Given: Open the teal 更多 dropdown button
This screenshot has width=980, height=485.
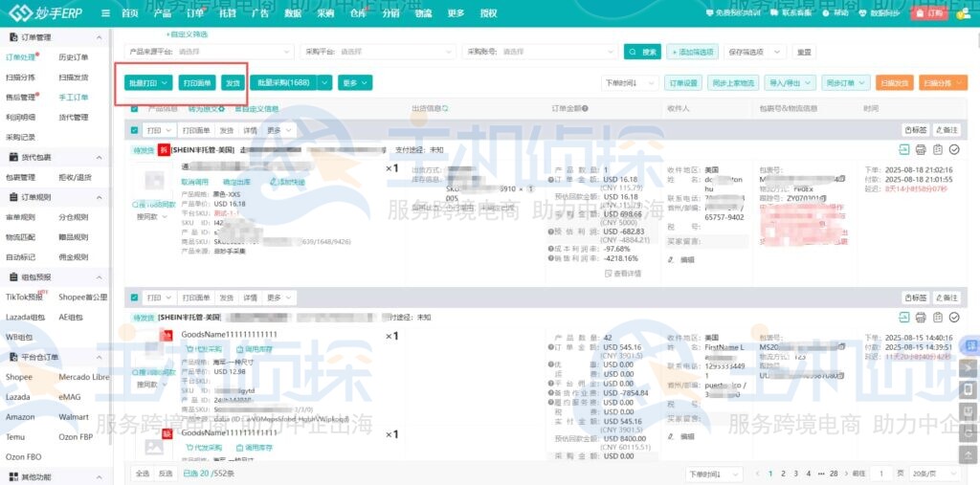Looking at the screenshot, I should pyautogui.click(x=356, y=82).
